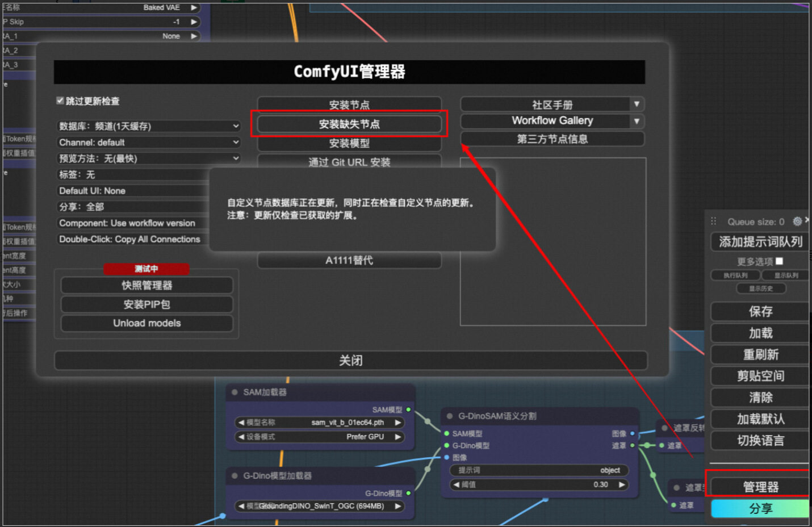Toggle the 更多选项 checkbox
Screen dimensions: 812x527
(779, 261)
